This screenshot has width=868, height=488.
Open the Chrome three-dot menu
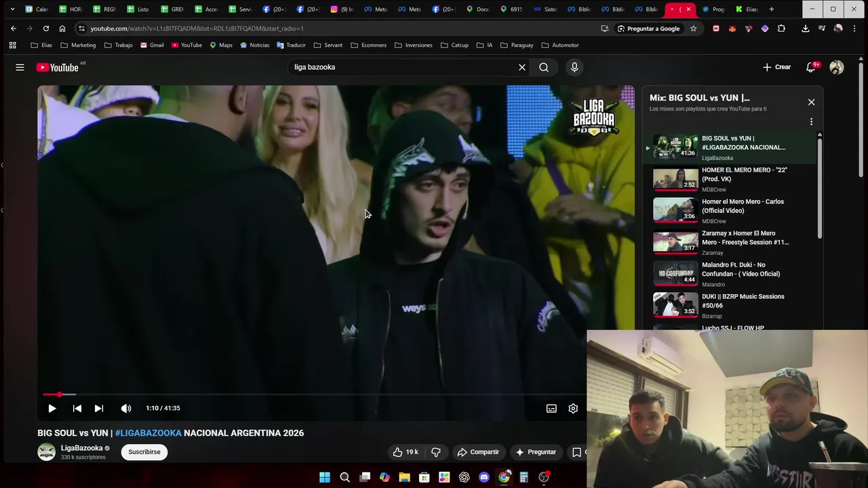pos(854,28)
